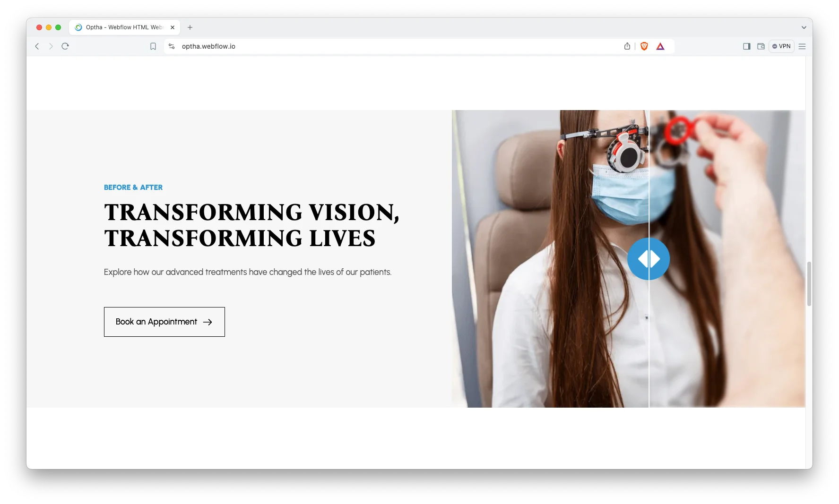
Task: Click the Brave Rewards triangle icon
Action: coord(660,46)
